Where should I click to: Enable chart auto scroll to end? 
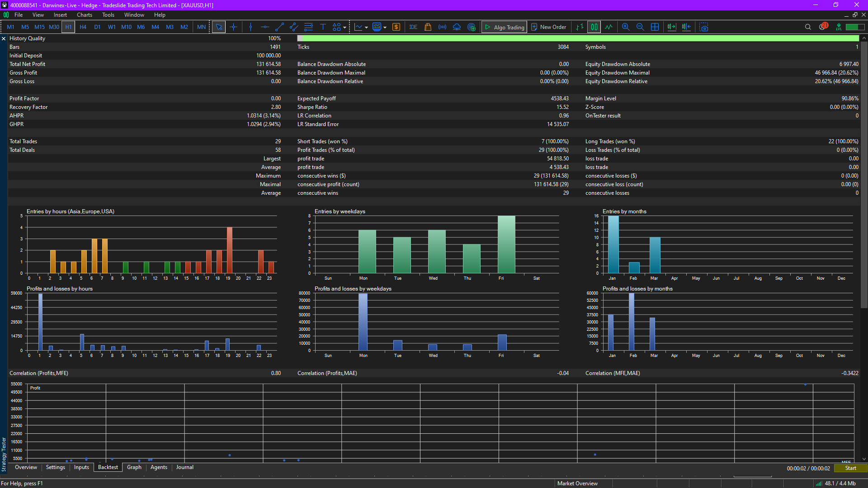click(672, 27)
